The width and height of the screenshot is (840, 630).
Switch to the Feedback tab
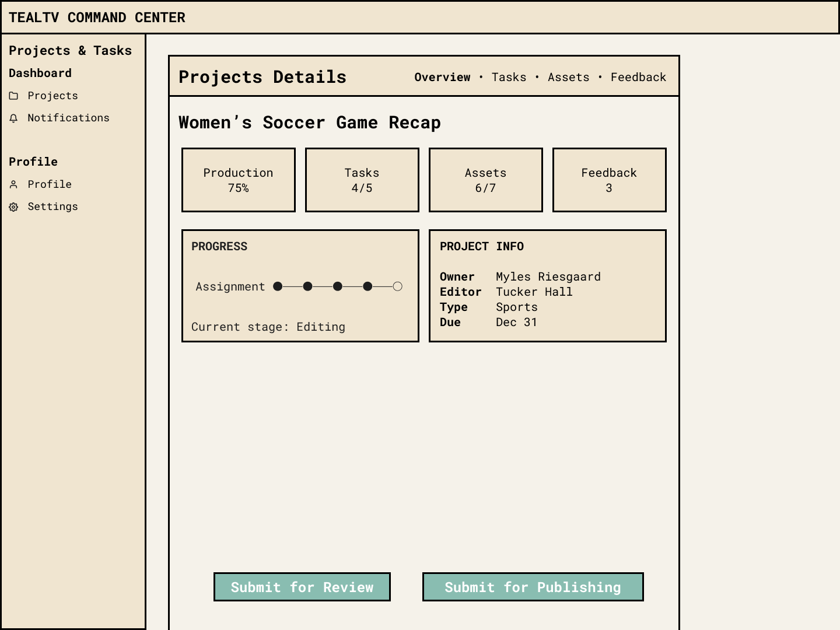[x=638, y=77]
